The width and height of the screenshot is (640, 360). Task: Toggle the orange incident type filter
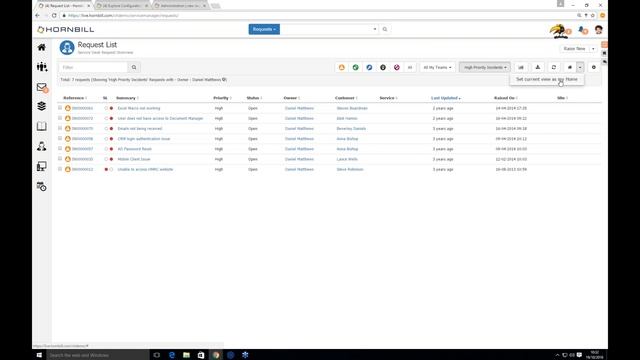pos(342,67)
